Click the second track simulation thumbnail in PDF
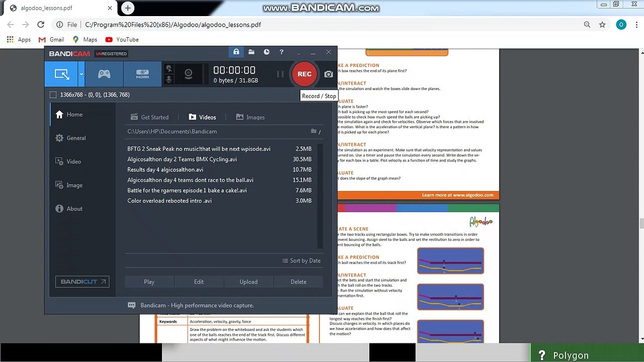This screenshot has height=362, width=644. [x=450, y=297]
